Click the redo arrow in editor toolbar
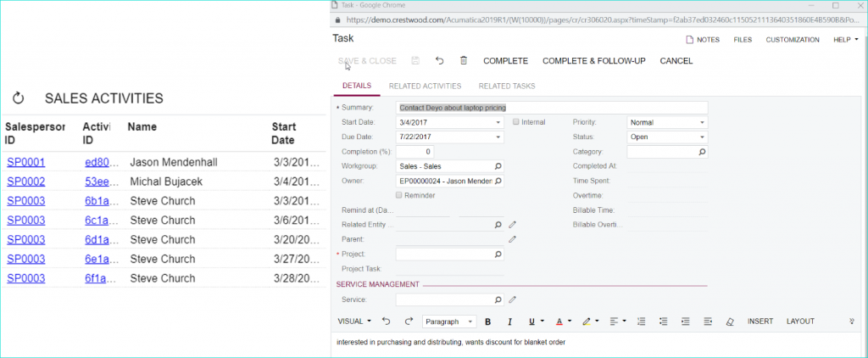868x358 pixels. 409,322
